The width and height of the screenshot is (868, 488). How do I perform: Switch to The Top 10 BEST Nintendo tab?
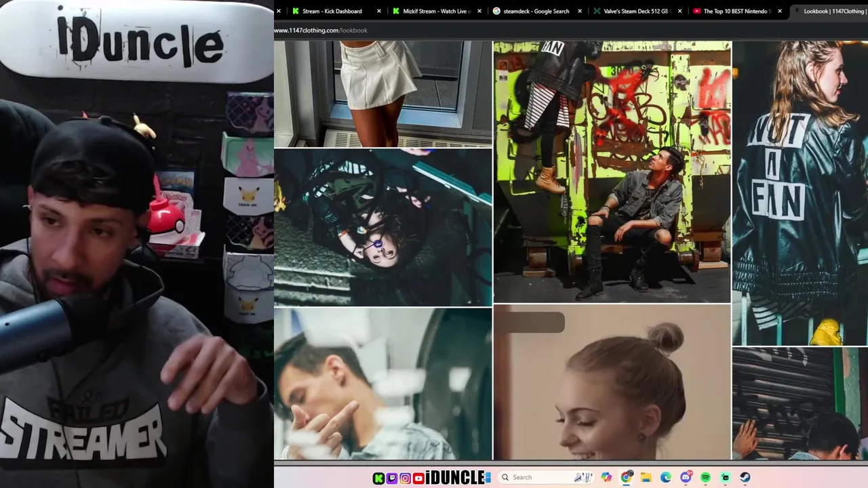[x=736, y=11]
